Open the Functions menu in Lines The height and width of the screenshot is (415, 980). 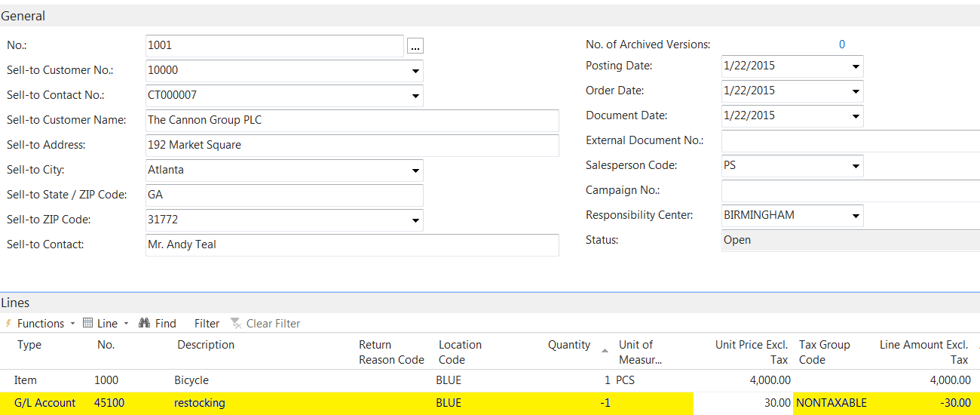coord(41,323)
